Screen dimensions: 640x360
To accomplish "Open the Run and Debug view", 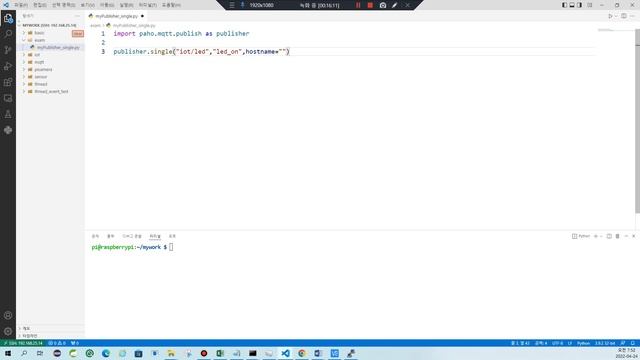I will tap(8, 66).
